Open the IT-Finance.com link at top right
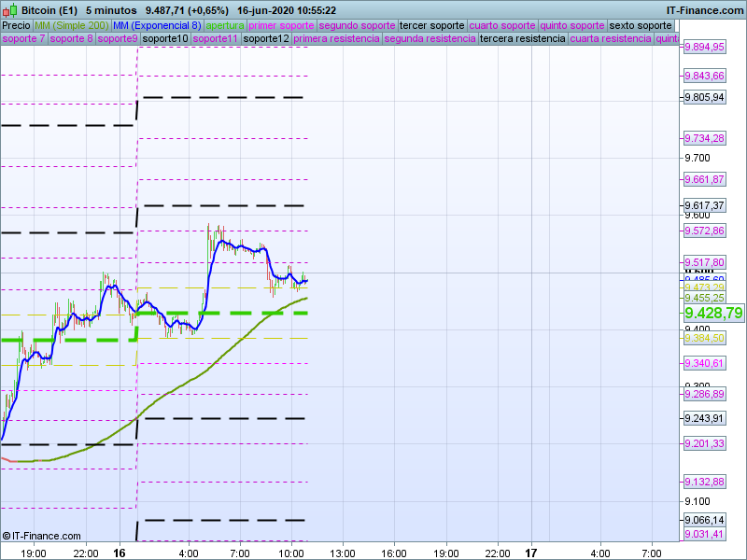747x560 pixels. (x=704, y=10)
